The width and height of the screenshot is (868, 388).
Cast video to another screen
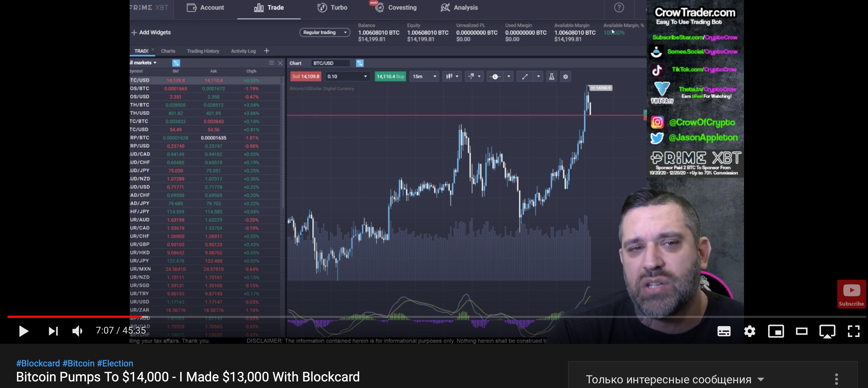pos(827,331)
